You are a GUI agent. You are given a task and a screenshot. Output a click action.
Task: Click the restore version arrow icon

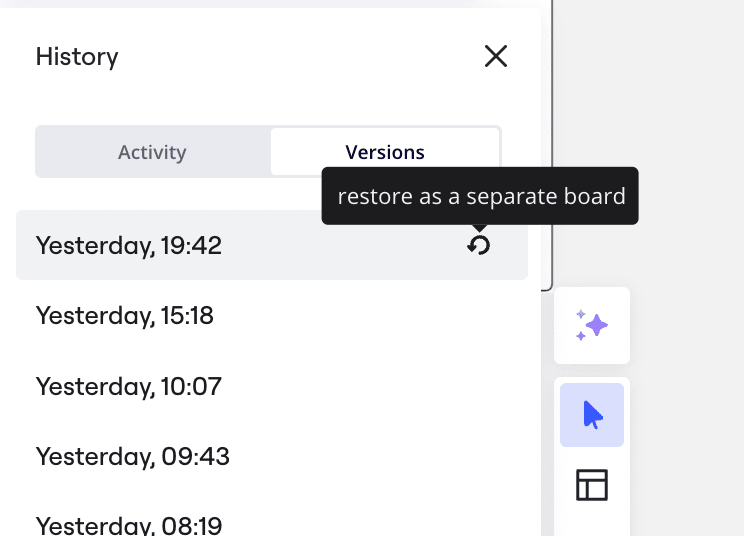click(x=479, y=245)
